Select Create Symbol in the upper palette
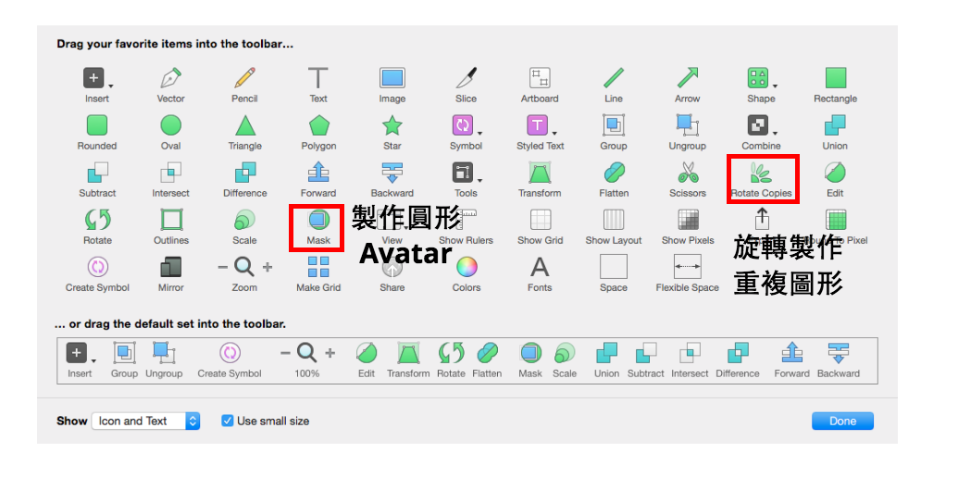 [x=97, y=274]
